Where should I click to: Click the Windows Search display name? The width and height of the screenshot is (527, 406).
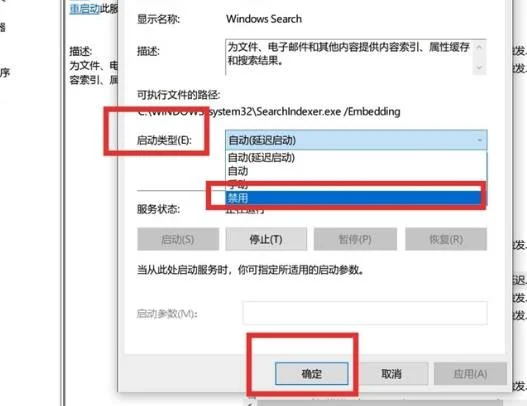[x=264, y=19]
